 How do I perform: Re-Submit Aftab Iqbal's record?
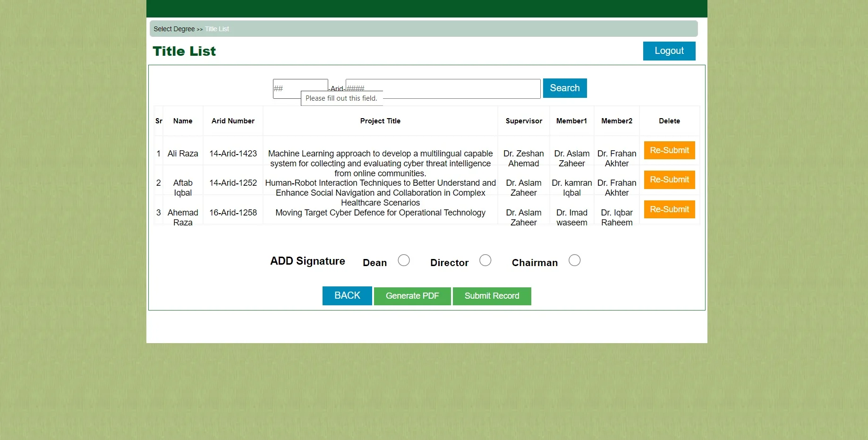point(669,180)
